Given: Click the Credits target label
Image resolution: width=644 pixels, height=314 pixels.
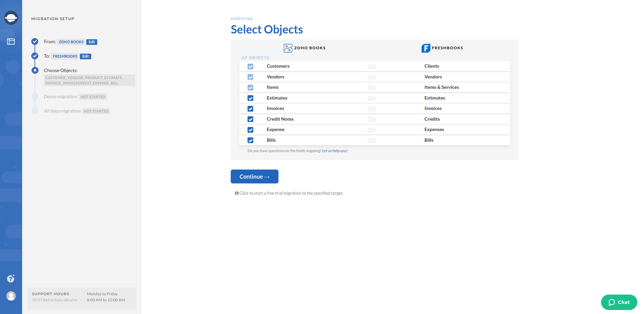Looking at the screenshot, I should (x=432, y=119).
